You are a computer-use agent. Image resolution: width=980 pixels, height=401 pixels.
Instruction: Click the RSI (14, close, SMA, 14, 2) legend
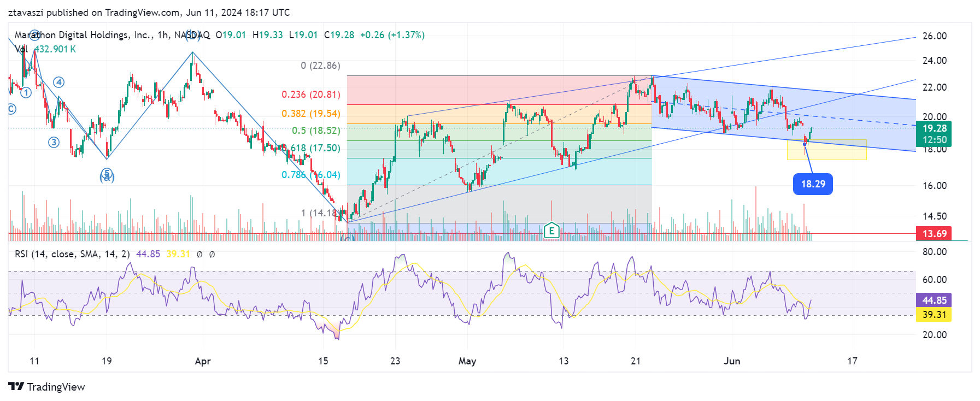tap(72, 254)
